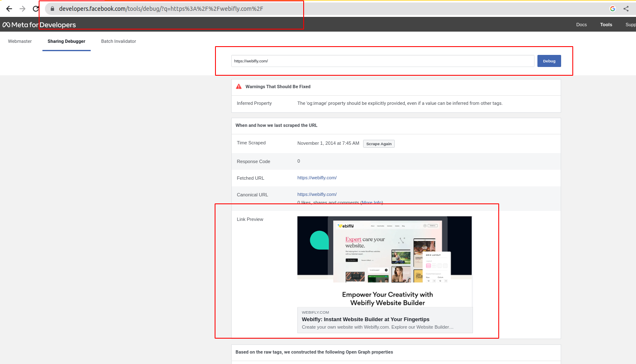This screenshot has height=364, width=636.
Task: Select the og:image warning message text
Action: (x=400, y=103)
